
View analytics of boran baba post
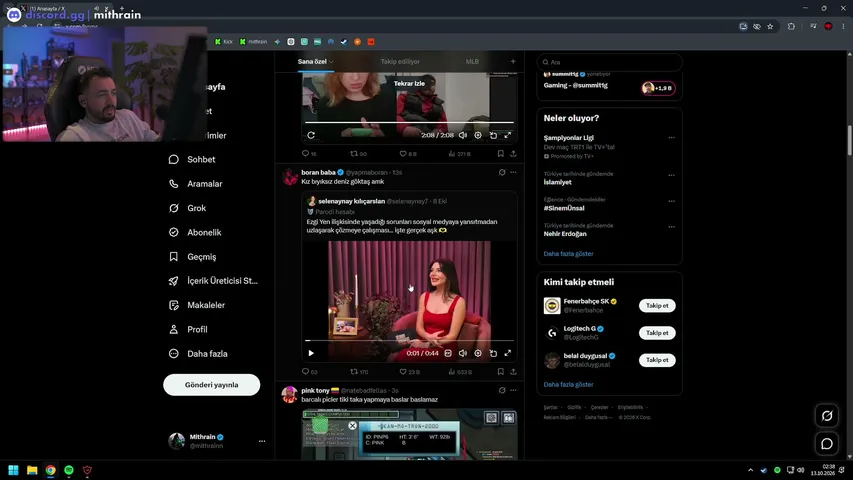tap(460, 372)
